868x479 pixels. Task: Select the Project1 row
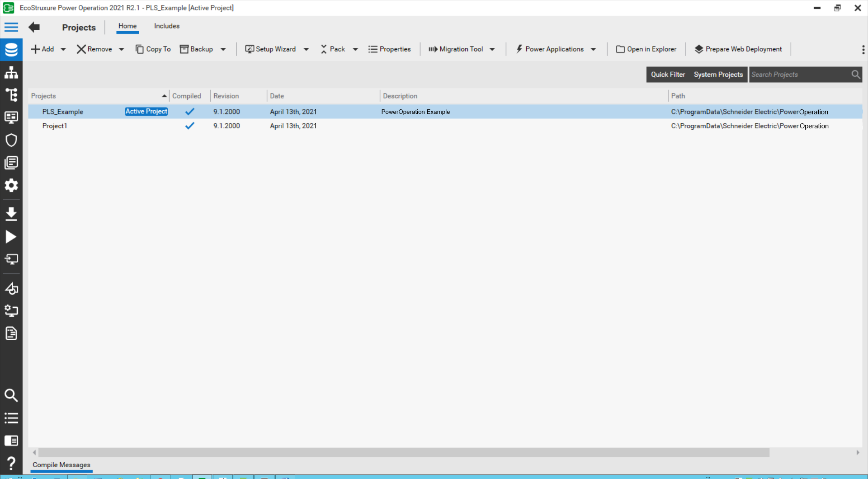tap(445, 126)
